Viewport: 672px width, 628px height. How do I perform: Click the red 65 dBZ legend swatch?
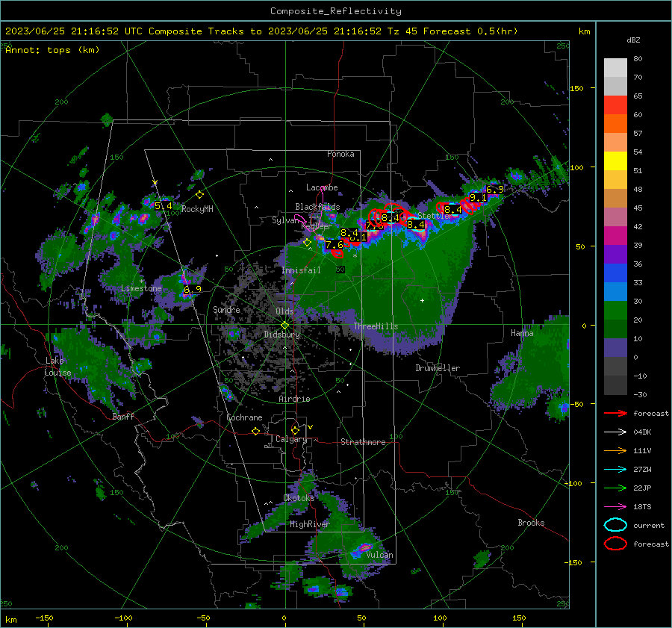[615, 105]
